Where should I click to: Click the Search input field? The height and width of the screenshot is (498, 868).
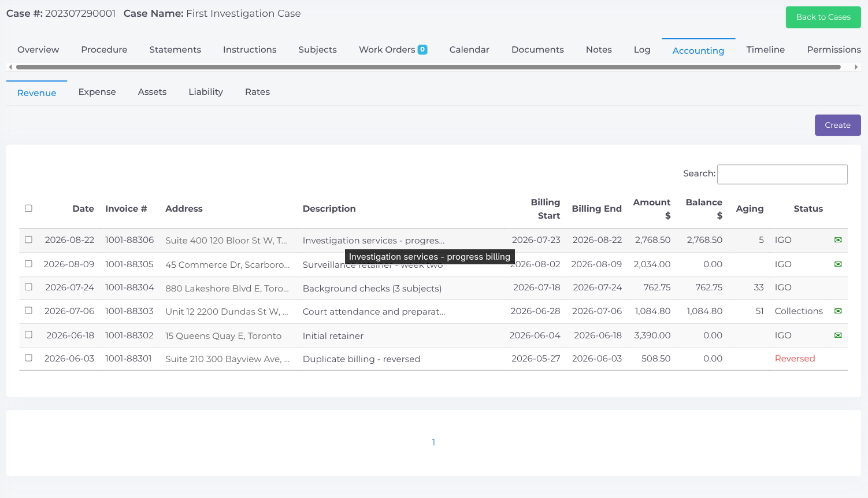point(782,174)
